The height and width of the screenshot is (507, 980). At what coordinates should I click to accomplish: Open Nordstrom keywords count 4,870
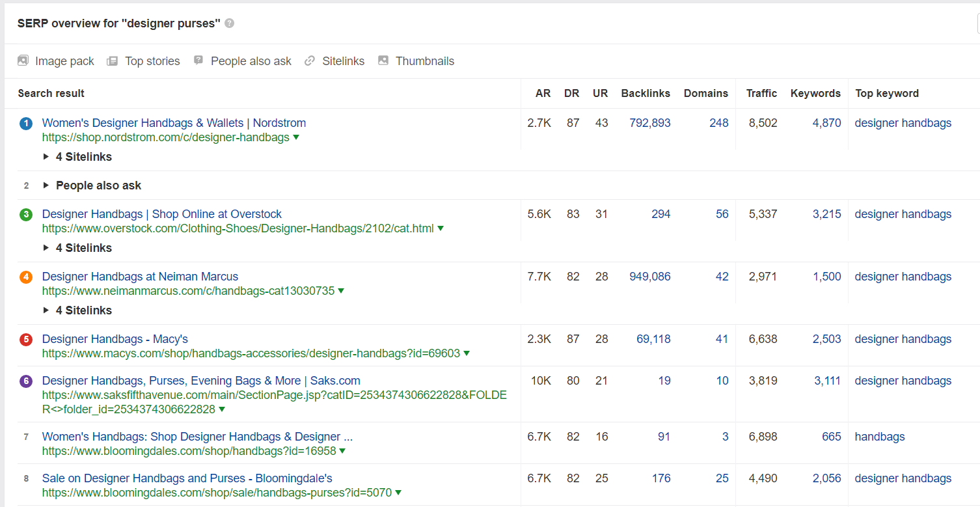pos(827,123)
